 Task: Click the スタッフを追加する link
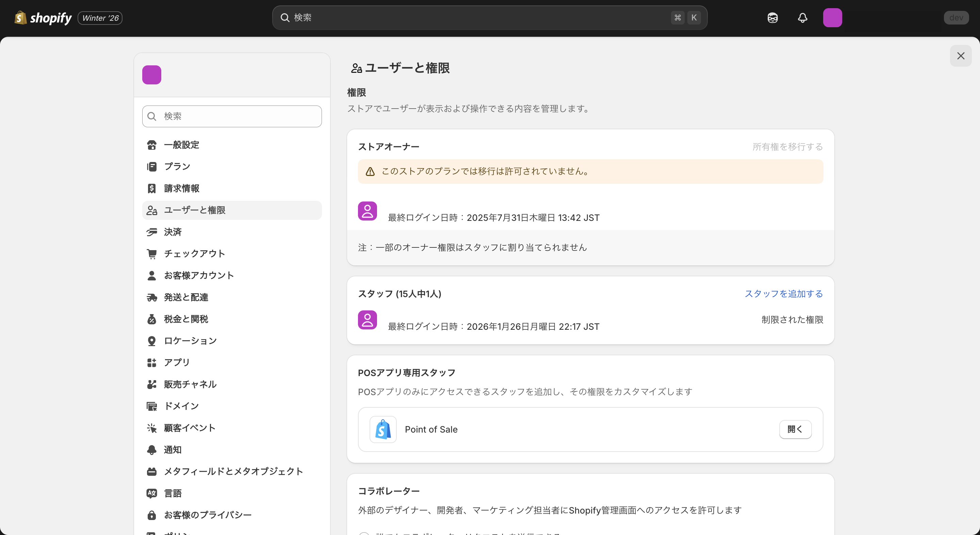click(783, 293)
